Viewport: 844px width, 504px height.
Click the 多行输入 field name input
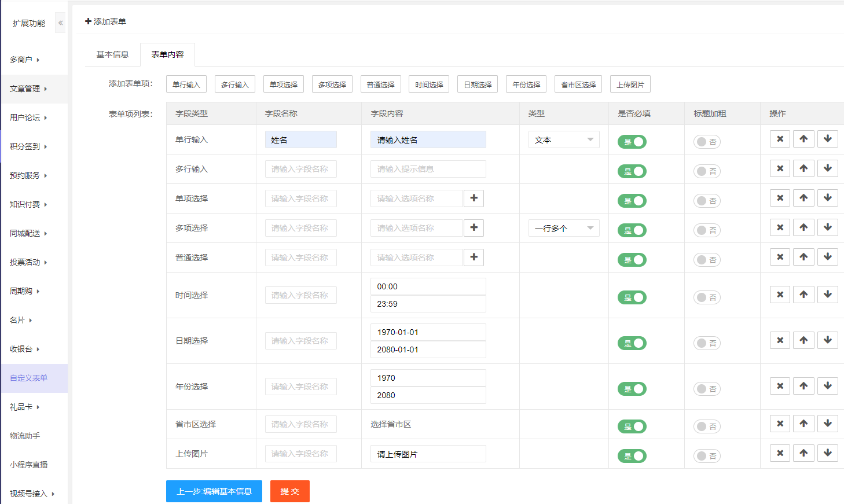(300, 169)
